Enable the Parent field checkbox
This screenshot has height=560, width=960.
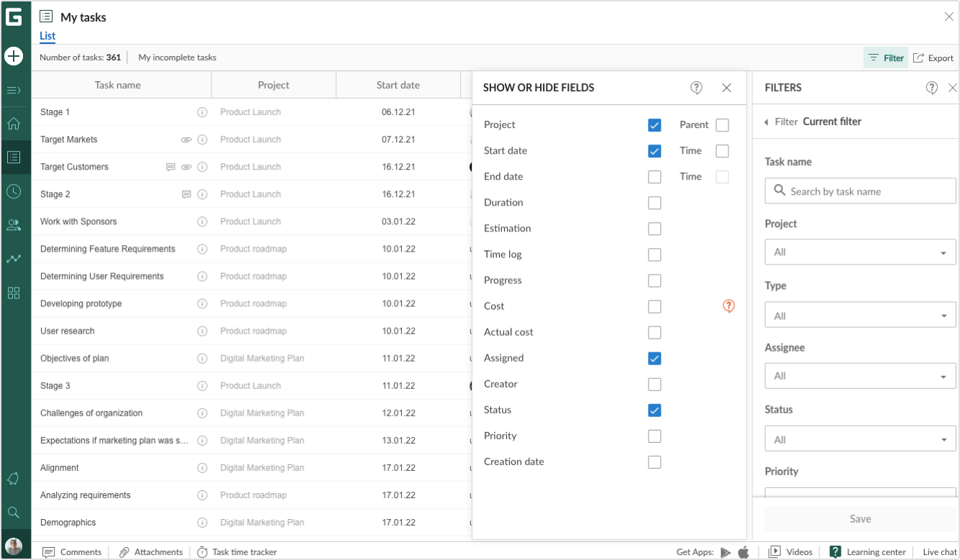(722, 124)
